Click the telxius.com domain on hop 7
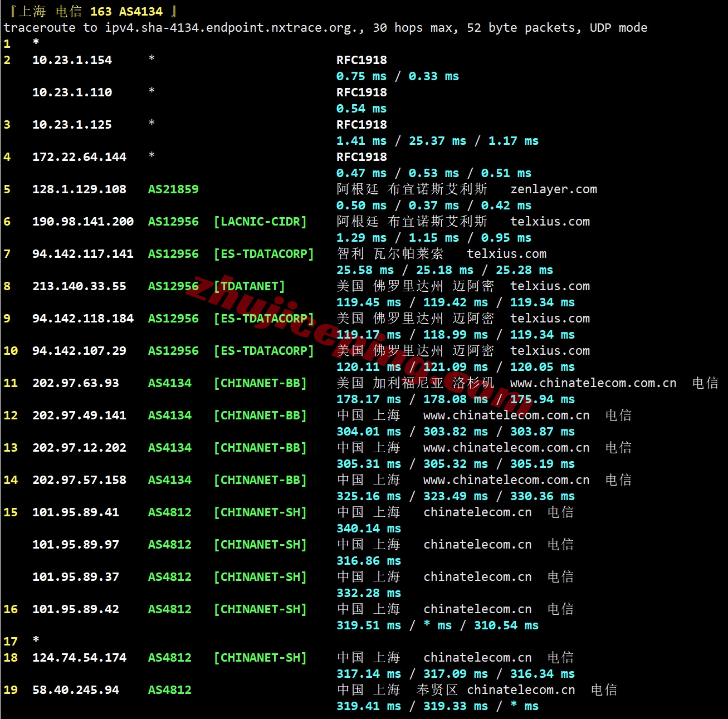728x719 pixels. [x=506, y=254]
